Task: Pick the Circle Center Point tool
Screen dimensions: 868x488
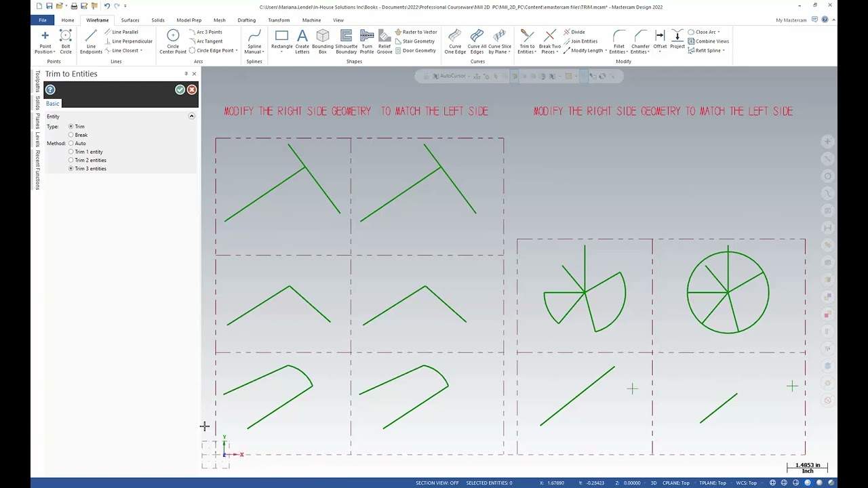Action: (173, 42)
